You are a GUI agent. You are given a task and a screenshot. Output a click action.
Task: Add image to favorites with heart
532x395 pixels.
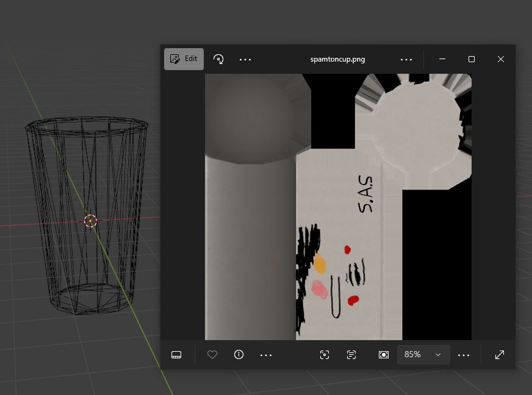tap(212, 355)
